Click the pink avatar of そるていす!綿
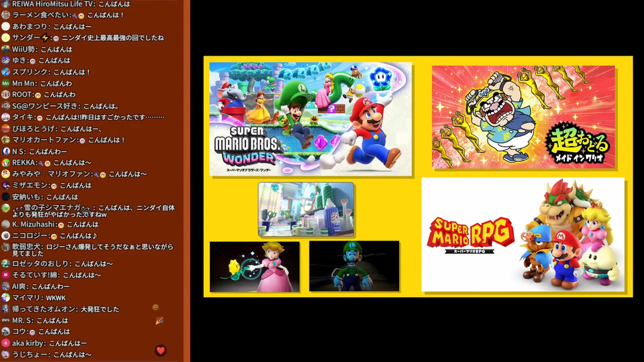Image resolution: width=644 pixels, height=362 pixels. (x=5, y=275)
